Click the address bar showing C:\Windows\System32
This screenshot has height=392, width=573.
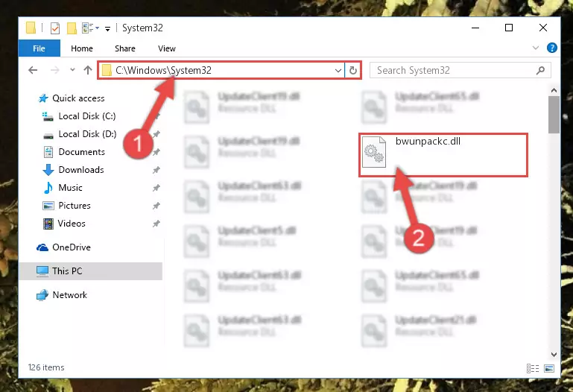pos(221,70)
